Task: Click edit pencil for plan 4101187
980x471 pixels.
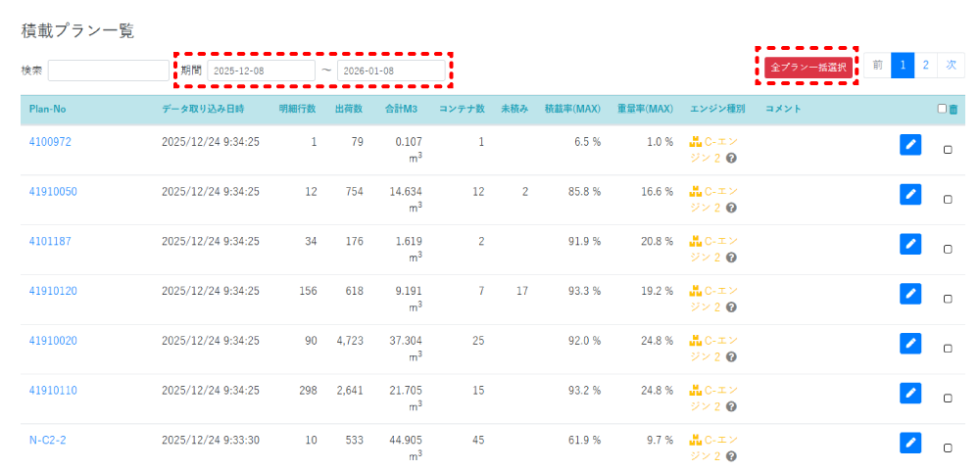Action: (910, 244)
